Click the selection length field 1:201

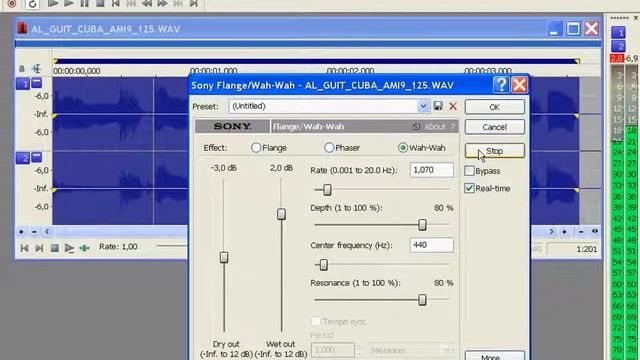(x=573, y=249)
